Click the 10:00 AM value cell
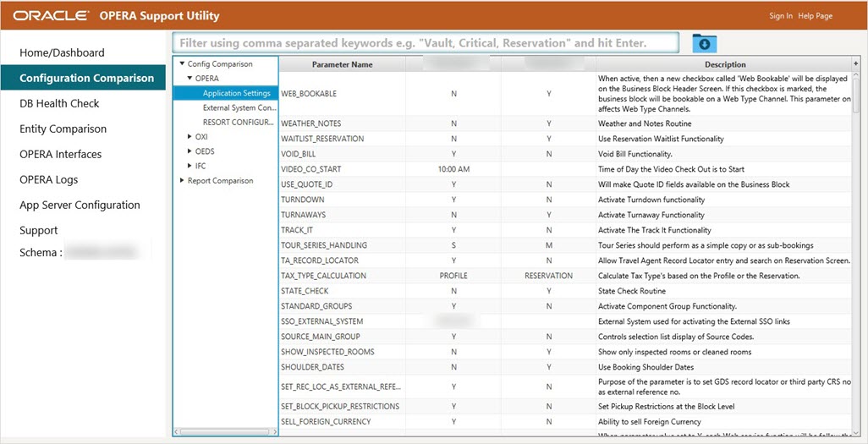This screenshot has height=444, width=868. 453,169
